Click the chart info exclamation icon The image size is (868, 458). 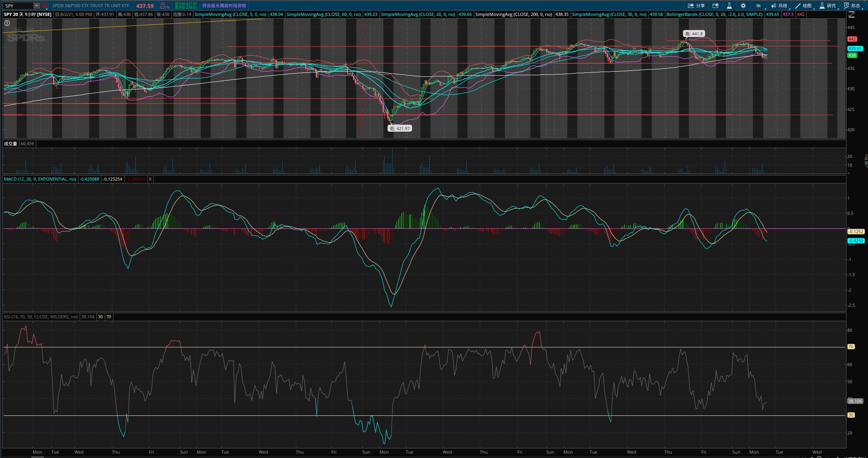click(7, 23)
